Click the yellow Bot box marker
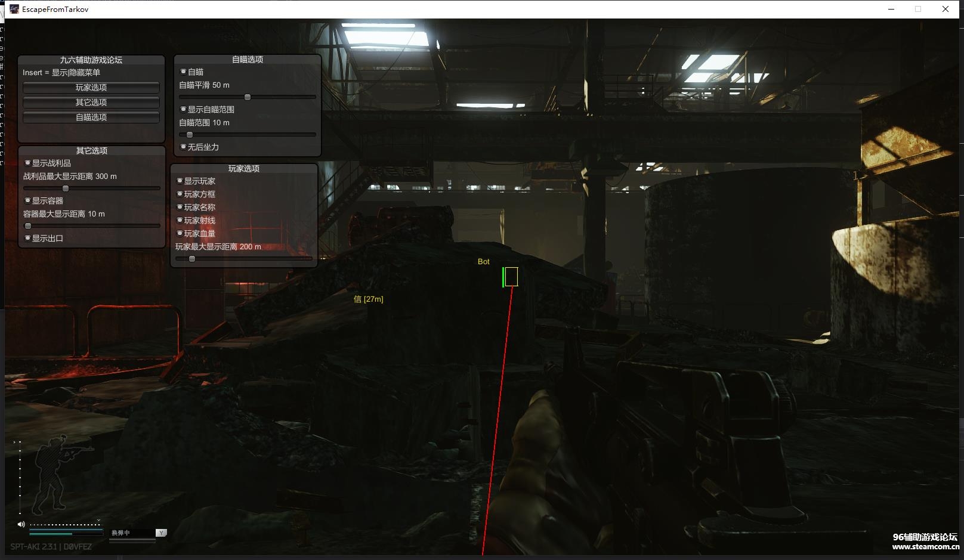 point(511,277)
